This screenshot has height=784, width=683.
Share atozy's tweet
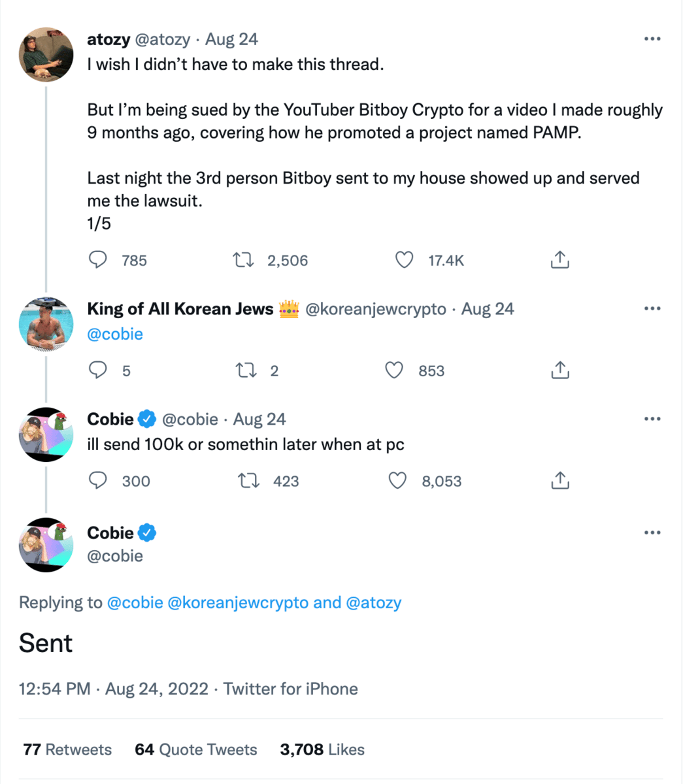point(559,260)
